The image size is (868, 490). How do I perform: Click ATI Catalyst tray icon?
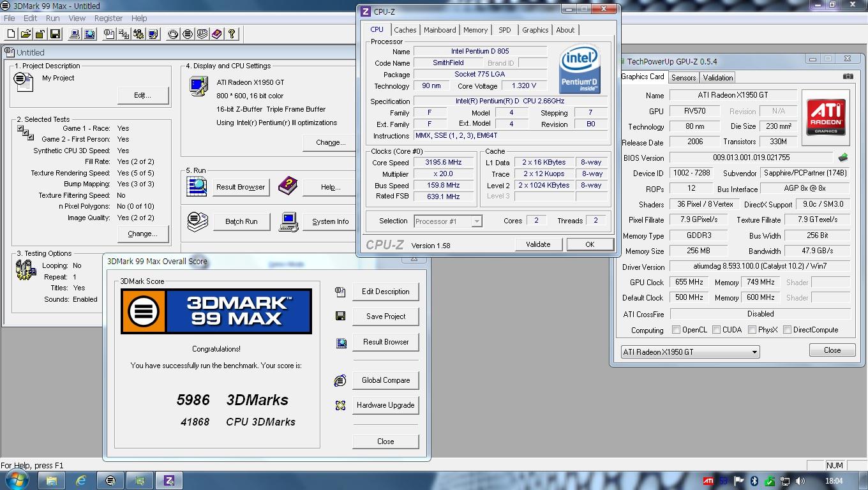(x=708, y=481)
